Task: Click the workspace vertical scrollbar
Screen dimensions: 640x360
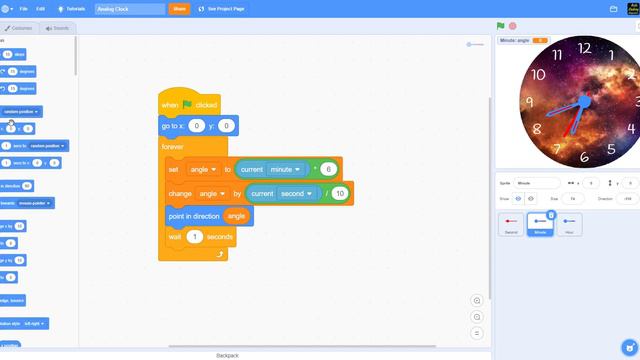Action: point(489,198)
